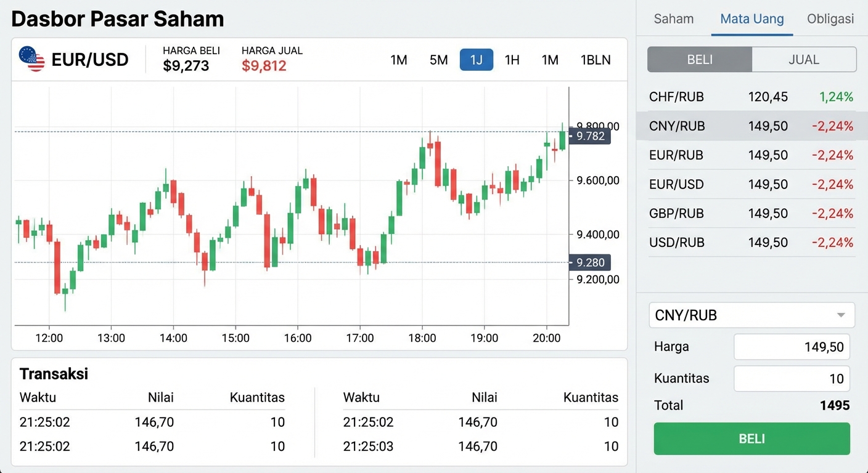
Task: Click the 1,24% change value
Action: pyautogui.click(x=837, y=97)
